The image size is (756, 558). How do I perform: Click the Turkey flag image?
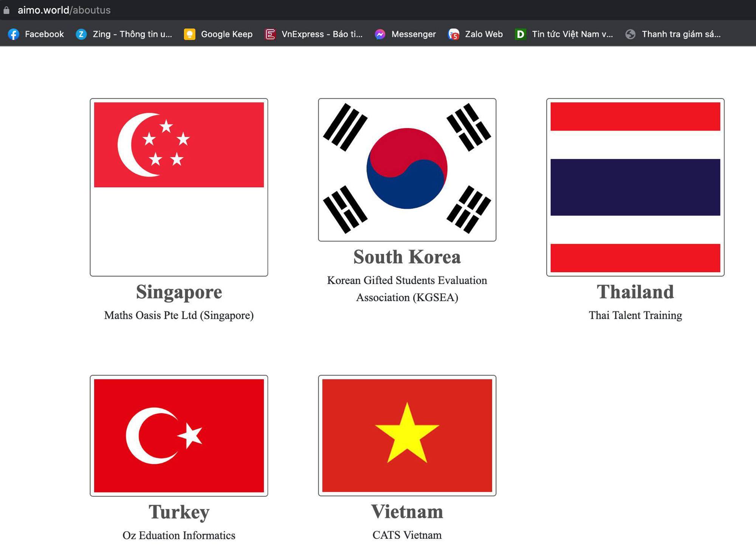point(179,436)
